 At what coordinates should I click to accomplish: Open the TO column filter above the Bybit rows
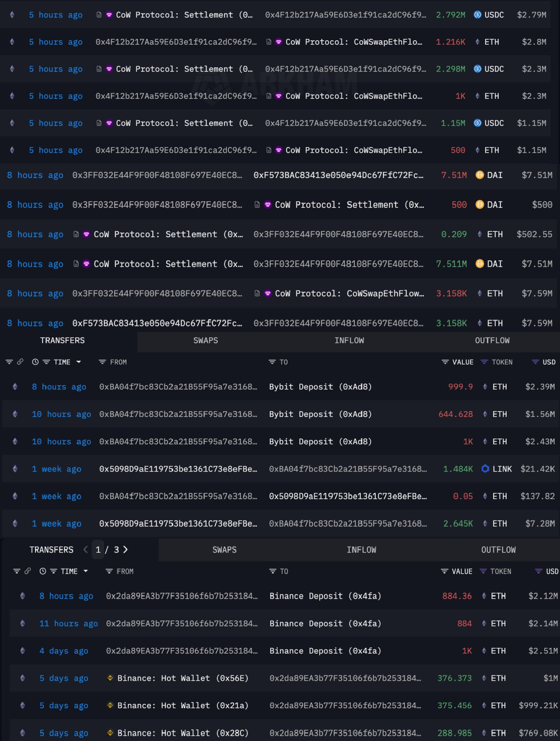coord(272,362)
